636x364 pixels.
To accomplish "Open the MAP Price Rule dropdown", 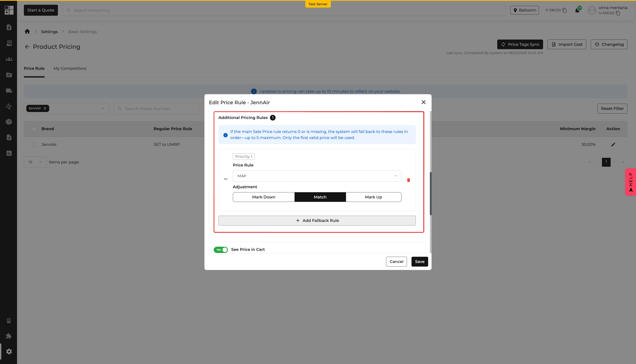I will (x=317, y=176).
